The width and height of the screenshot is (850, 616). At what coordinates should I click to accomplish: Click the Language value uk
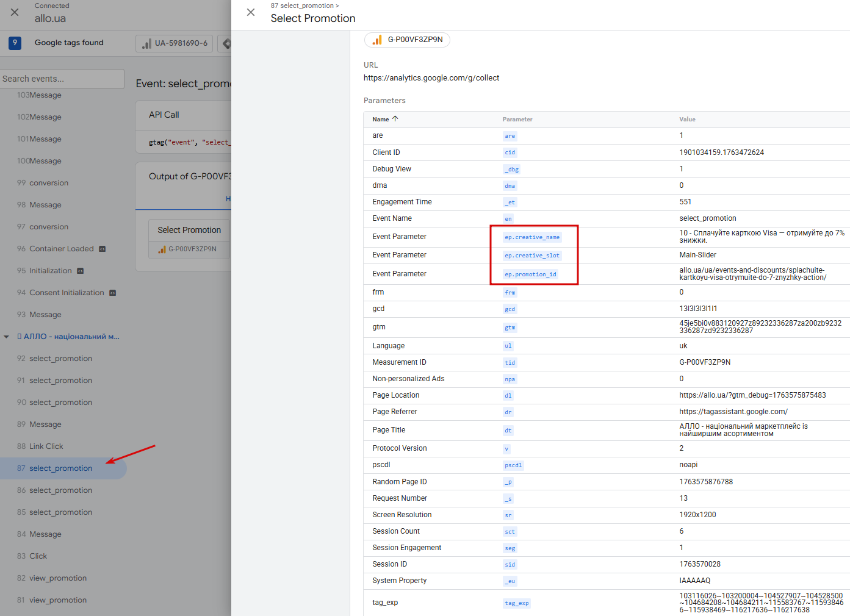pos(683,346)
